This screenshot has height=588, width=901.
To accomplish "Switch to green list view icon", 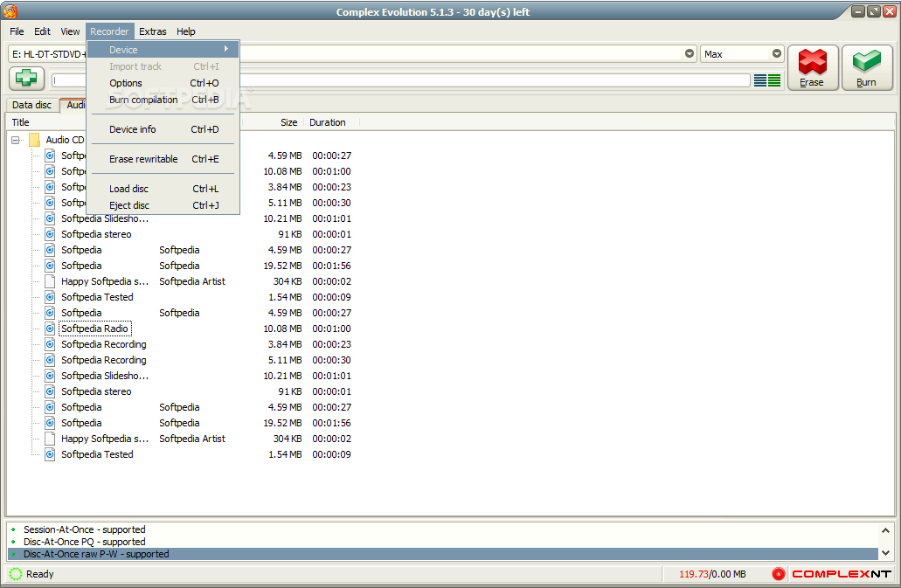I will (x=774, y=80).
